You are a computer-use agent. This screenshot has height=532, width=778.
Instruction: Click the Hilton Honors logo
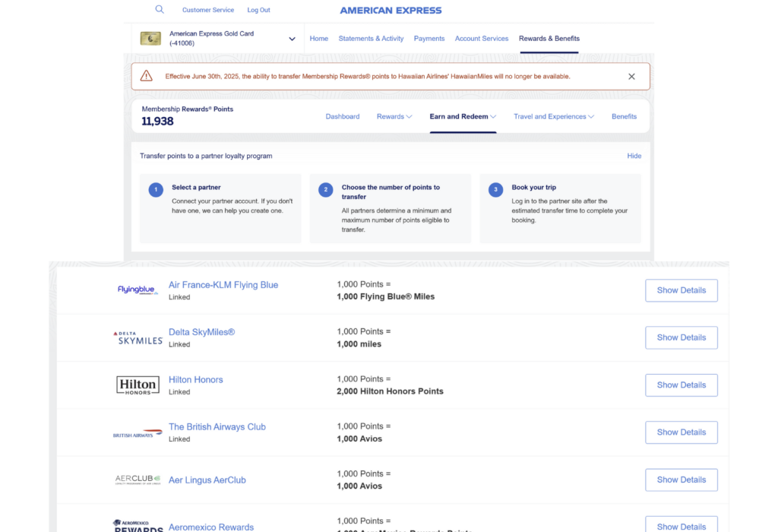(x=138, y=385)
